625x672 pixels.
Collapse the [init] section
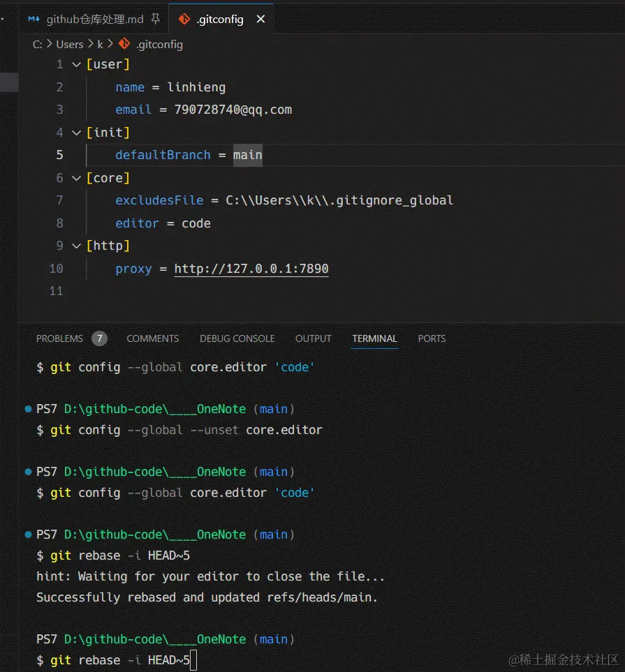click(x=76, y=132)
